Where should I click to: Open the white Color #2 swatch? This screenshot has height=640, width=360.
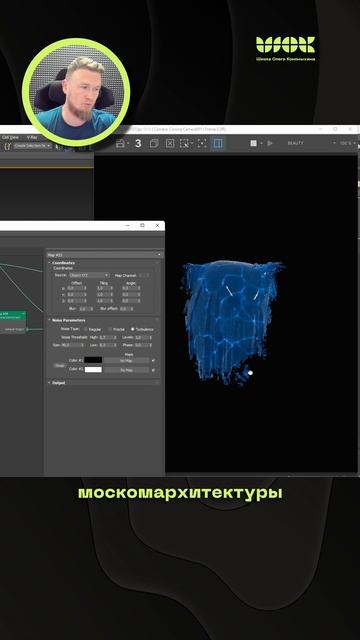pyautogui.click(x=93, y=369)
